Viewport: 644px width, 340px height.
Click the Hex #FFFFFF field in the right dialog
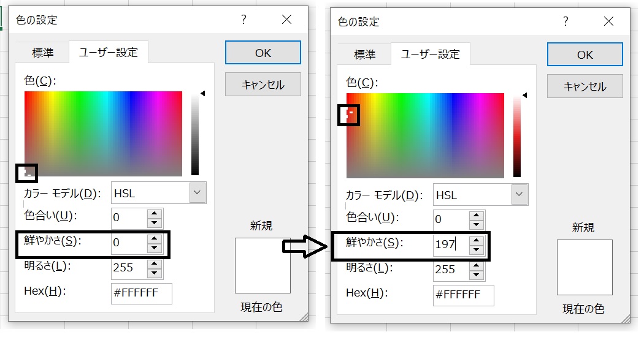coord(463,295)
